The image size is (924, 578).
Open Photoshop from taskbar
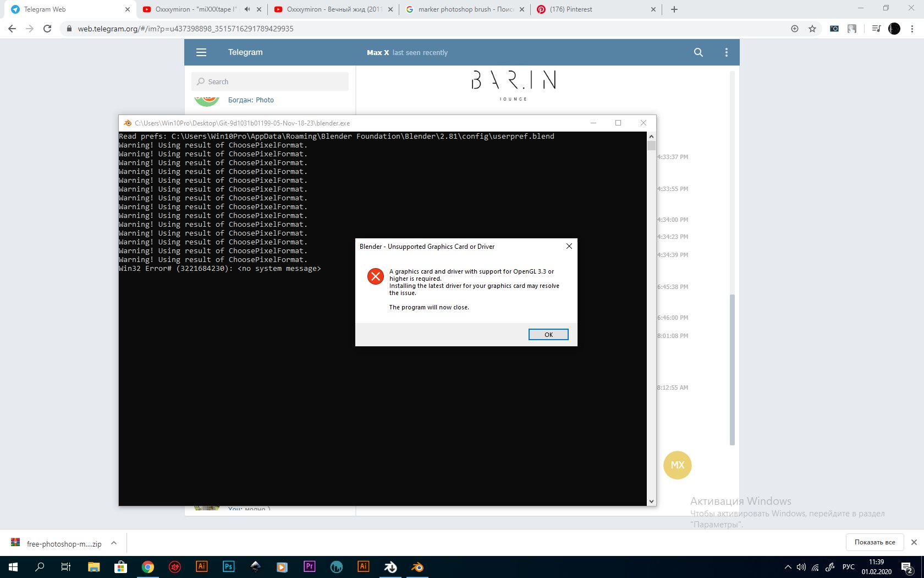coord(228,567)
